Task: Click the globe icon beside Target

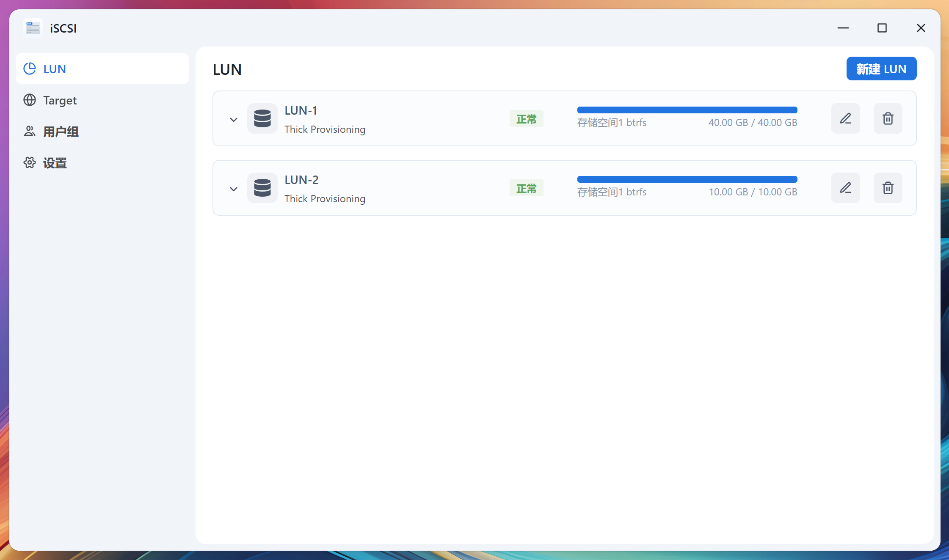Action: 30,100
